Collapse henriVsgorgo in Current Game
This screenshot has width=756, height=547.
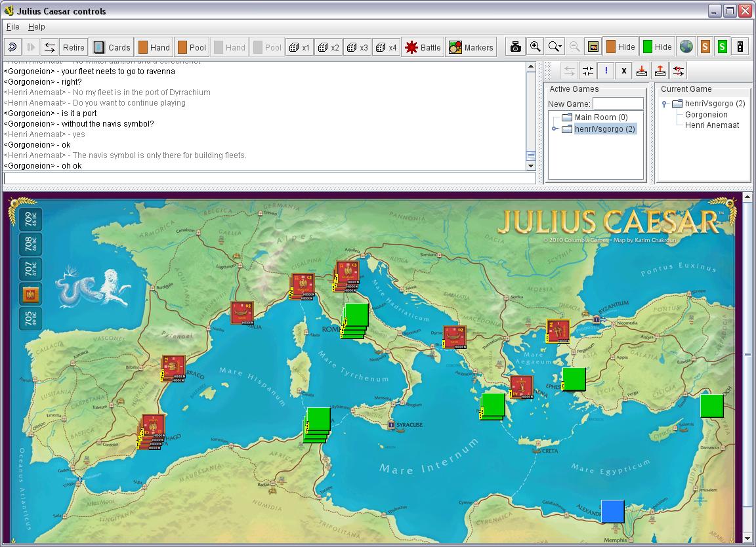(x=664, y=104)
